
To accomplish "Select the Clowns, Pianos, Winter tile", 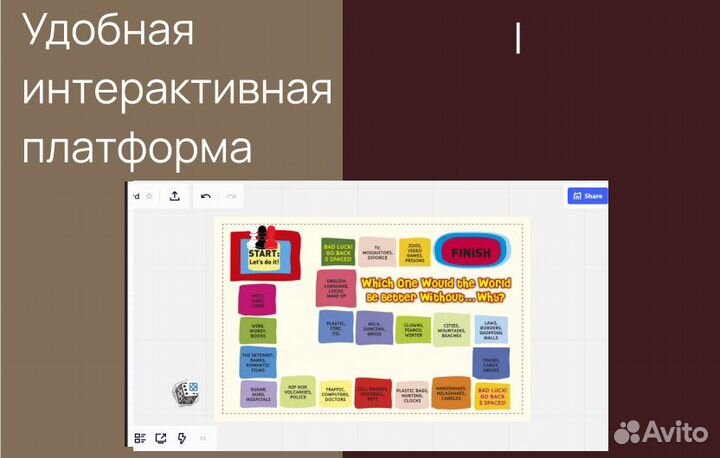I will pos(413,330).
